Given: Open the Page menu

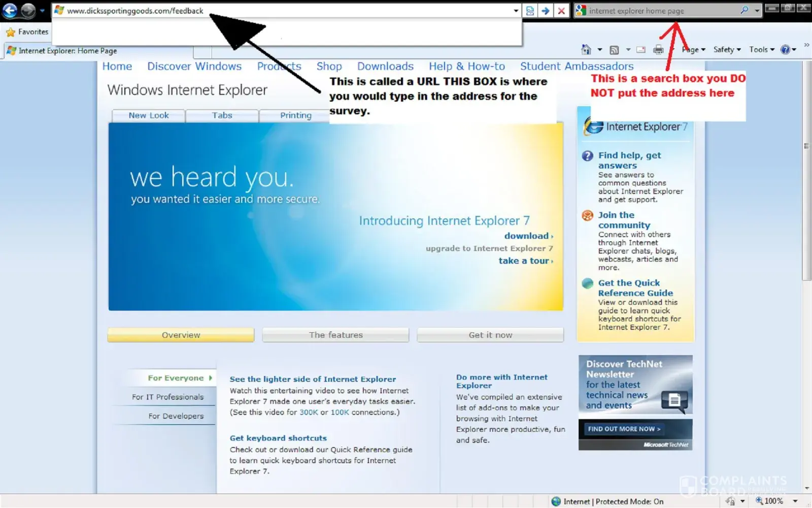Looking at the screenshot, I should [x=693, y=49].
